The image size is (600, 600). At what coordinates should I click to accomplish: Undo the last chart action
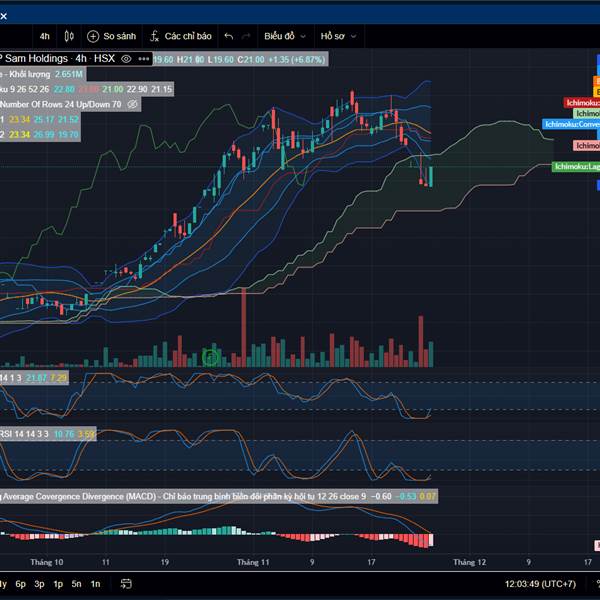tap(229, 36)
